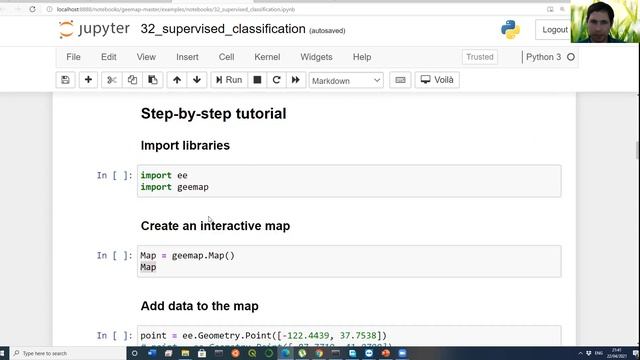
Task: Click the ee.Geometry.Point code cell
Action: [x=349, y=336]
